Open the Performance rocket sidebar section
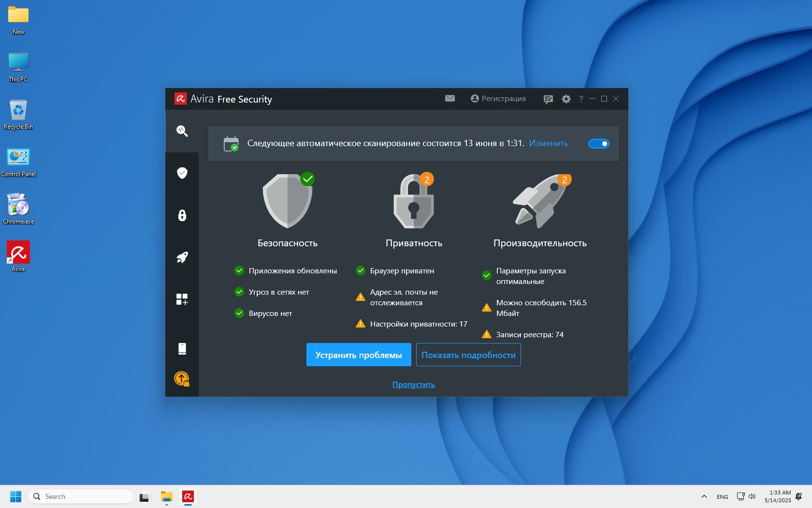Image resolution: width=812 pixels, height=508 pixels. [x=182, y=257]
